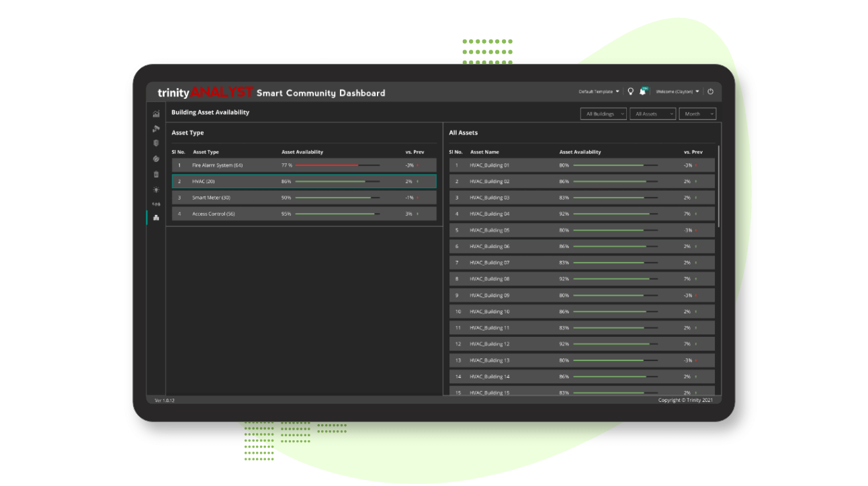Click the Asset Name column header
This screenshot has height=486, width=868.
tap(484, 152)
